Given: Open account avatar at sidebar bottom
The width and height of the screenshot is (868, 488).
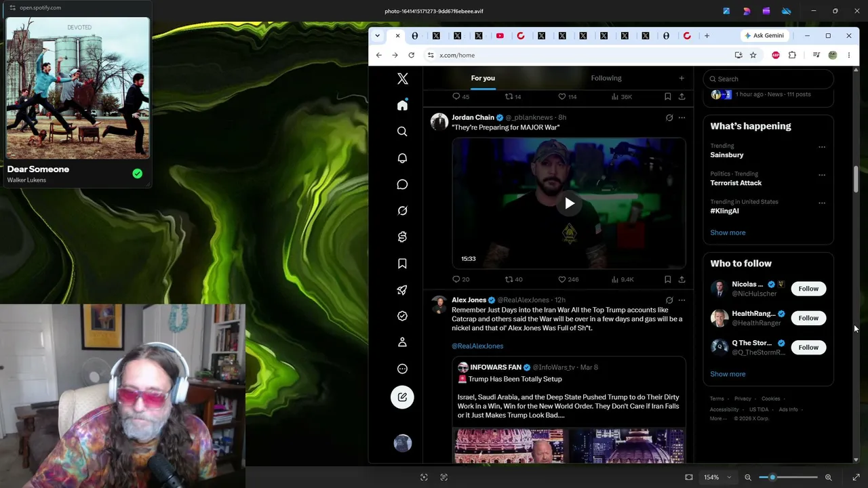Looking at the screenshot, I should coord(402,443).
